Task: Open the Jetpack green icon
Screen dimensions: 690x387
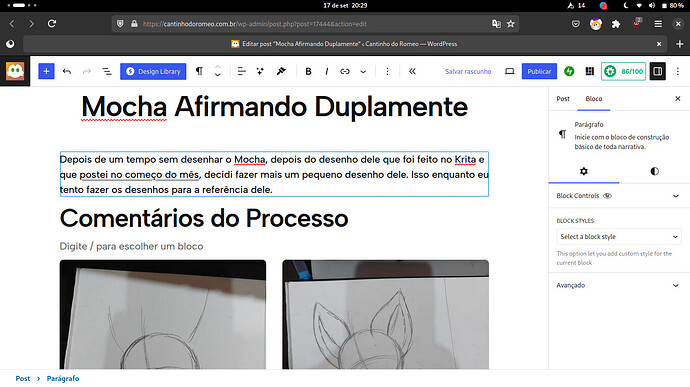Action: (569, 71)
